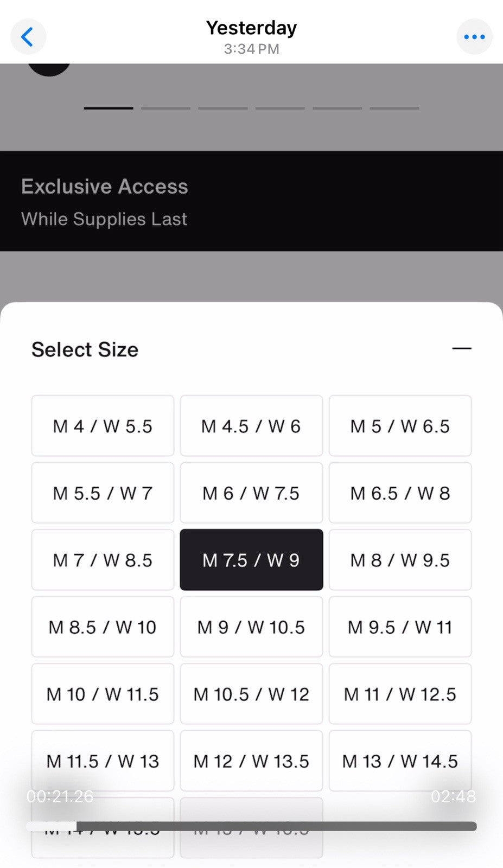Choose size M 9 / W 10.5
Viewport: 503px width, 868px height.
coord(251,627)
